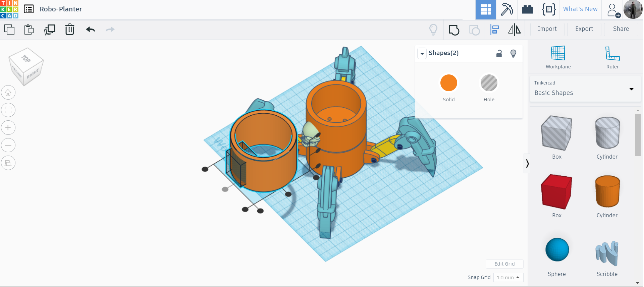Toggle lock editing on selected shapes

(x=499, y=53)
